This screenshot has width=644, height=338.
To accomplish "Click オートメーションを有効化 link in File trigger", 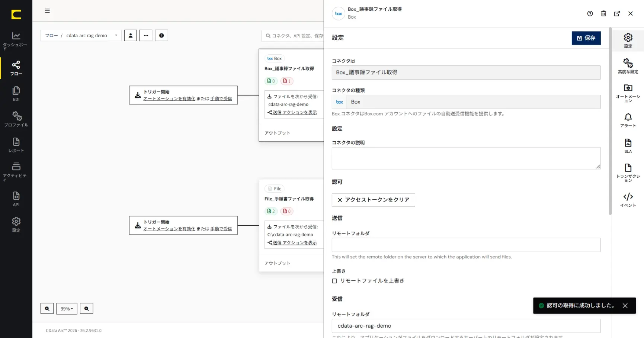I will tap(169, 229).
